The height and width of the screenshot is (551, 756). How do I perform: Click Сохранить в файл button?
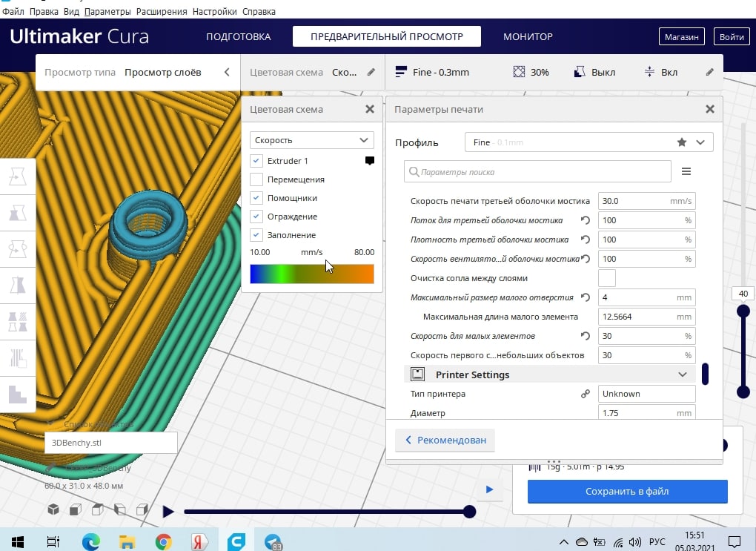coord(627,491)
